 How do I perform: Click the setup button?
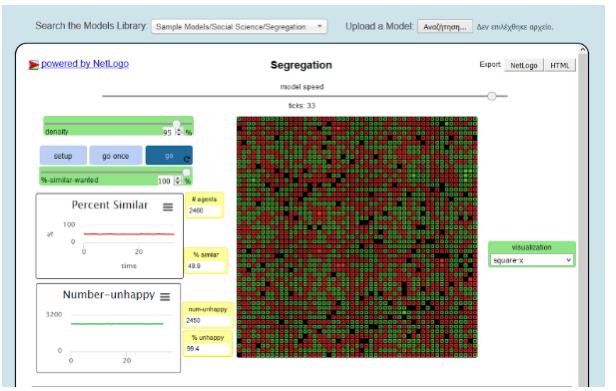(63, 156)
